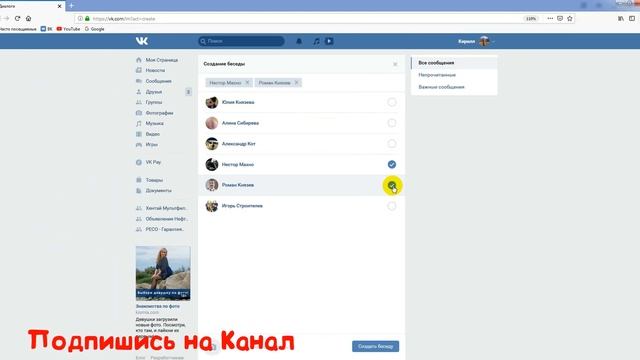Open VK Pay in left menu
Image resolution: width=640 pixels, height=360 pixels.
(x=148, y=162)
